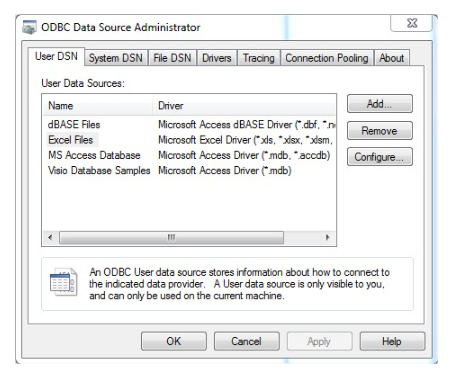Screen dimensions: 464x372
Task: Select the Excel Files data source
Action: (x=71, y=140)
